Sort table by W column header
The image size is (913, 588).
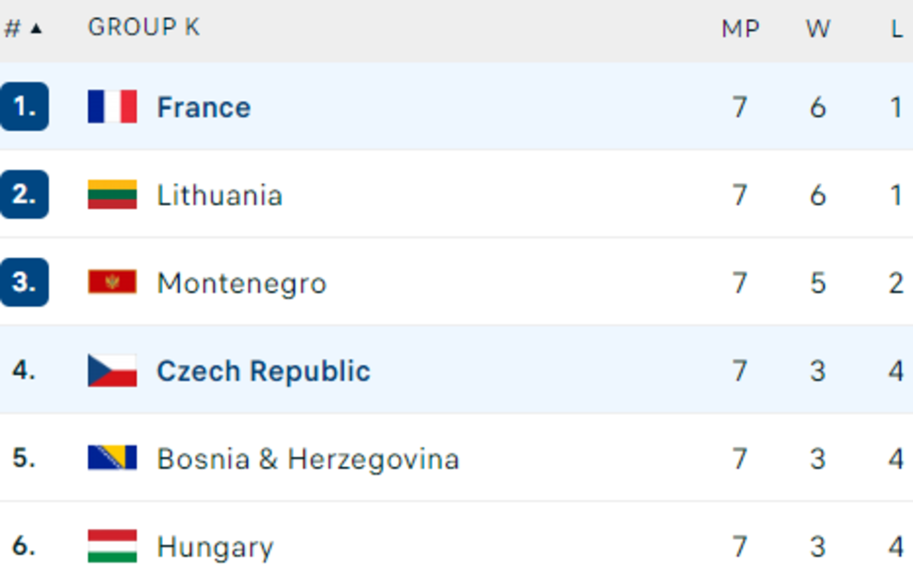point(818,29)
